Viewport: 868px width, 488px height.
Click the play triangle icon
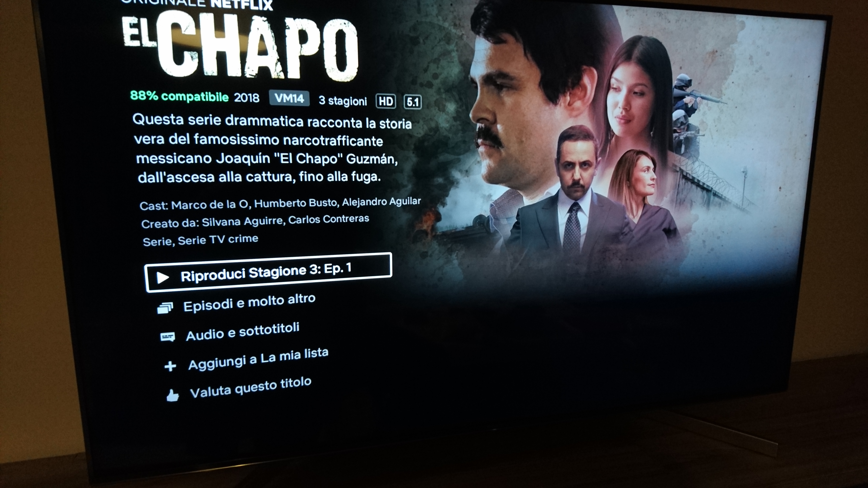tap(163, 277)
